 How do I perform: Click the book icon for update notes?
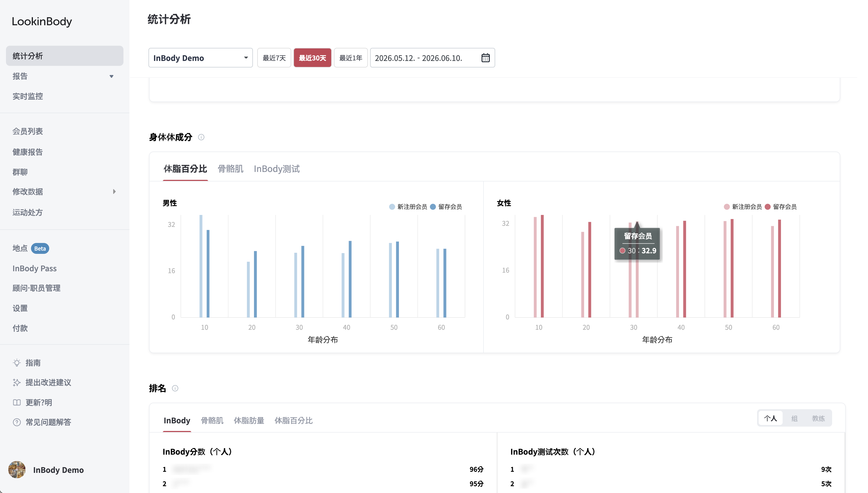click(17, 403)
